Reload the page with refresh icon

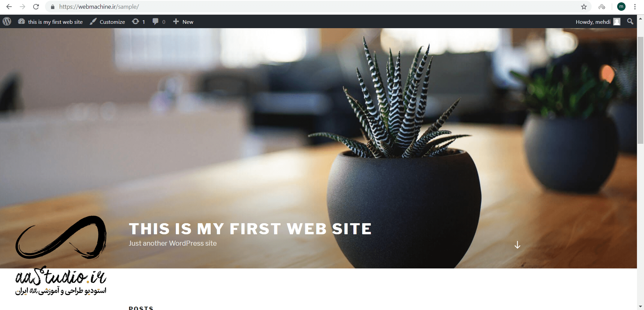36,7
